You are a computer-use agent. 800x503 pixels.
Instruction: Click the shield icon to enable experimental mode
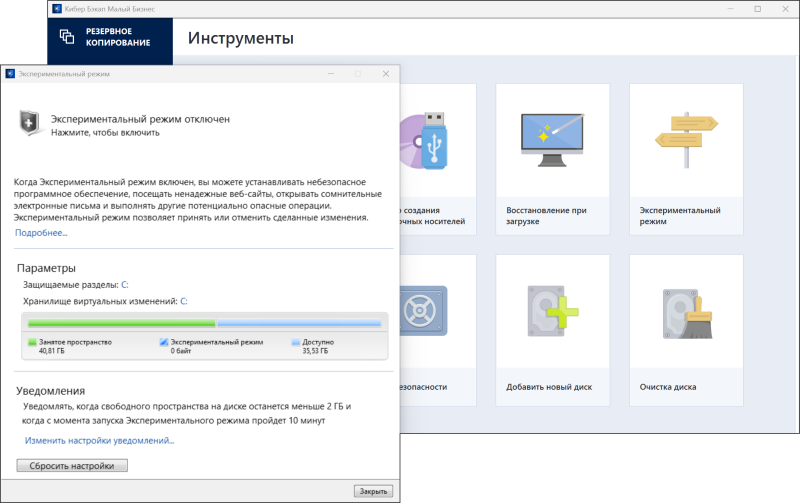(31, 122)
